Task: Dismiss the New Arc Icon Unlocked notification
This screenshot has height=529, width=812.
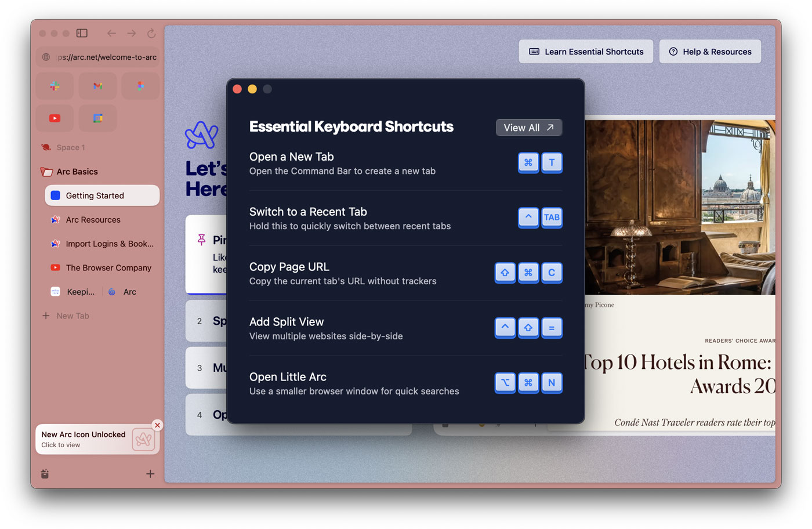Action: (157, 425)
